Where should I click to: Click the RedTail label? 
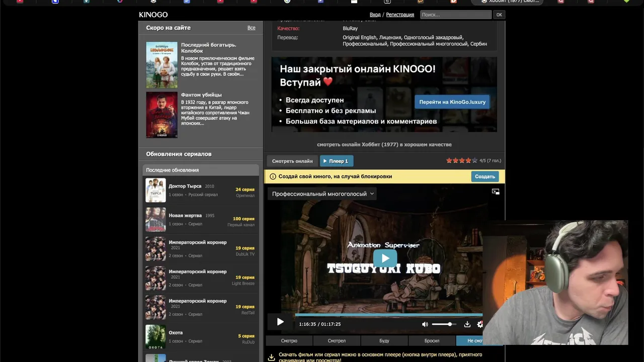[248, 313]
